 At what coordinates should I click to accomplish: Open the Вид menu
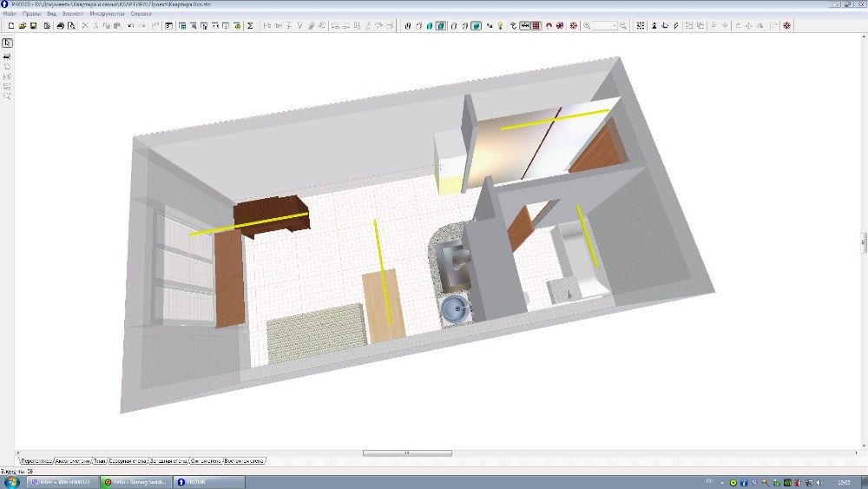(51, 13)
